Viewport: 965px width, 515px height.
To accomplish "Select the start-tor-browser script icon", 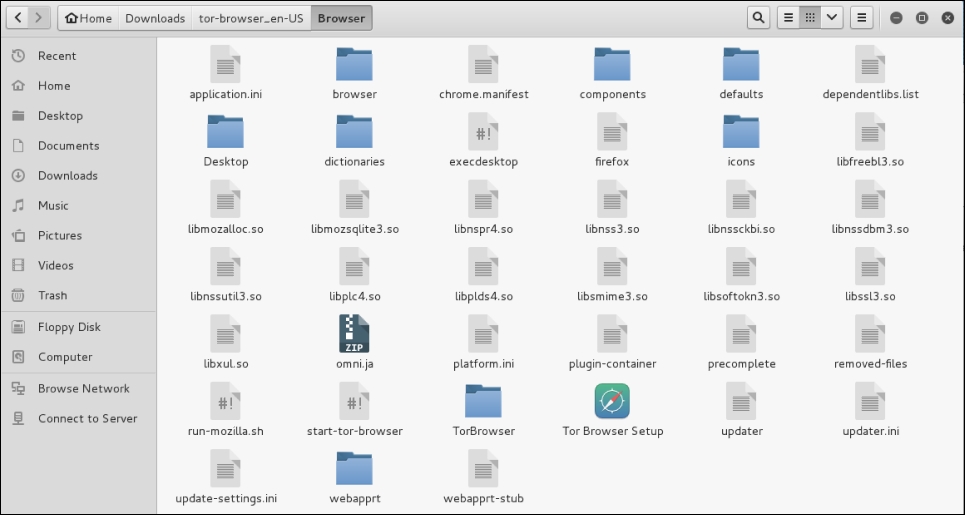I will pos(354,401).
